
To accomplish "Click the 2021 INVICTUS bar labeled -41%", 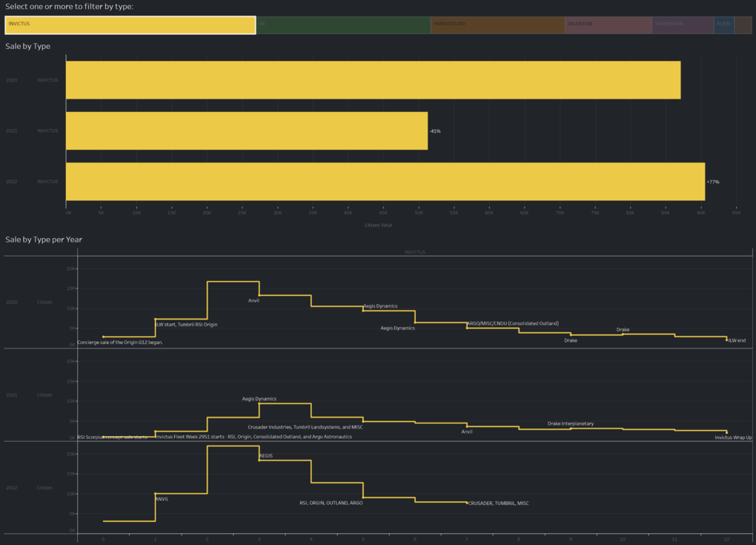I will (247, 131).
